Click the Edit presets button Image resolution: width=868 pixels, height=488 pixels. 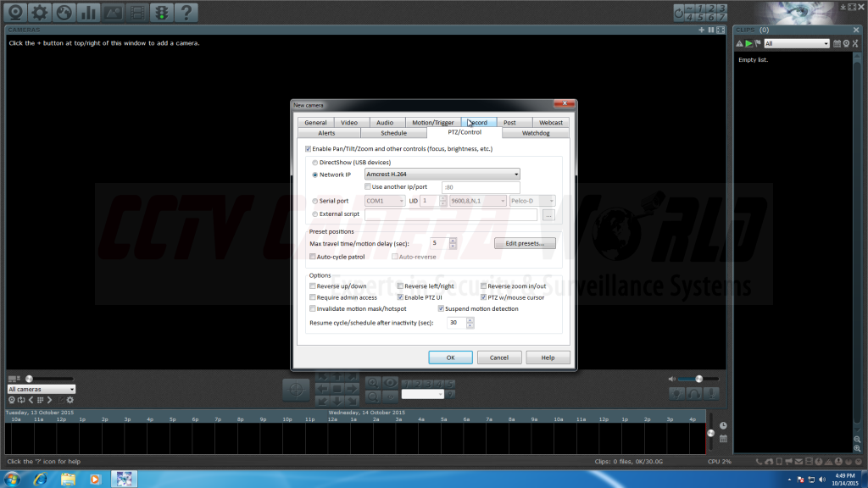pos(525,243)
